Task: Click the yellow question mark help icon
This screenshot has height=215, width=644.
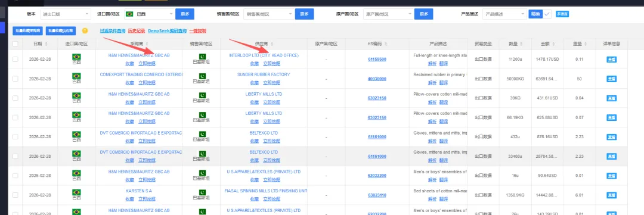Action: coord(85,31)
